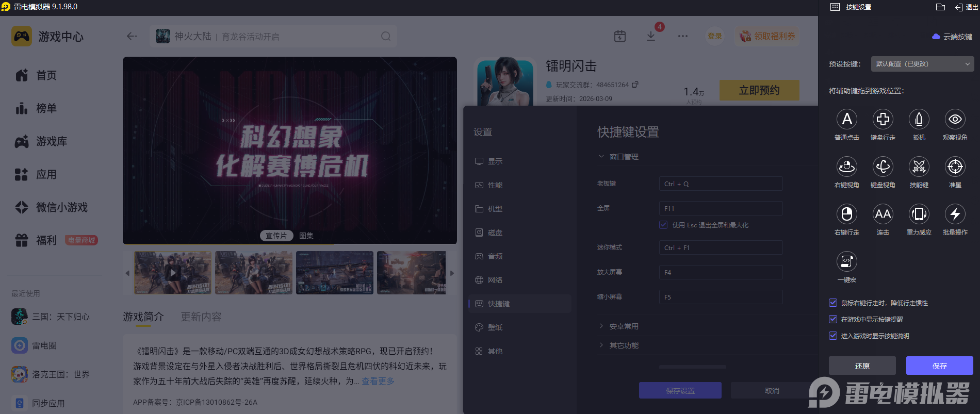Open 音频 settings category
This screenshot has height=414, width=980.
[x=520, y=256]
